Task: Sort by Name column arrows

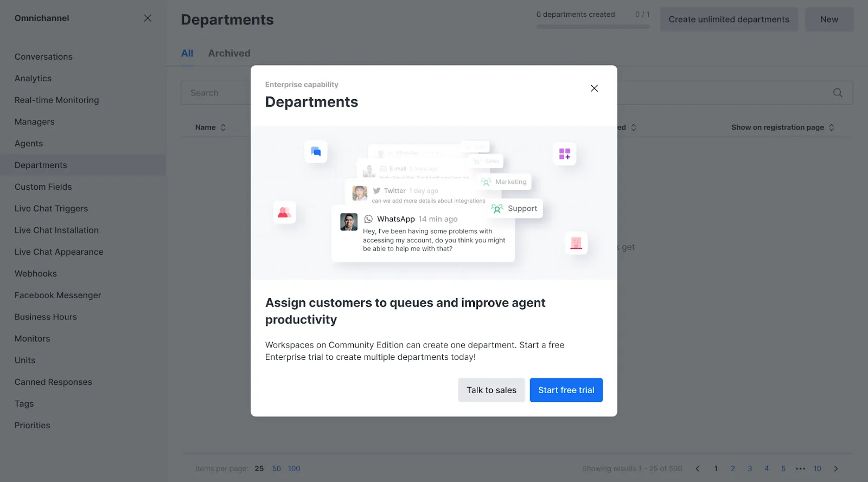Action: [223, 127]
